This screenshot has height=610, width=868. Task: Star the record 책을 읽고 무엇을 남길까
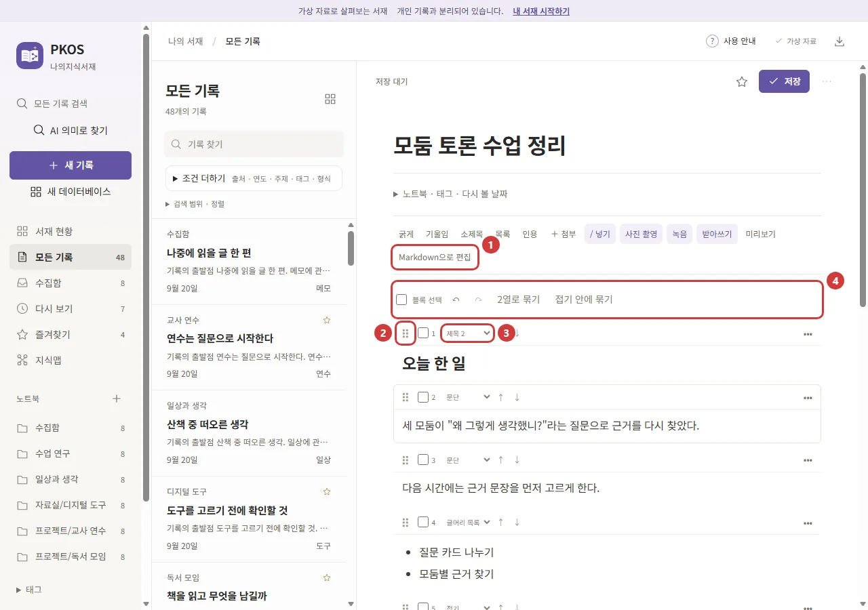326,577
